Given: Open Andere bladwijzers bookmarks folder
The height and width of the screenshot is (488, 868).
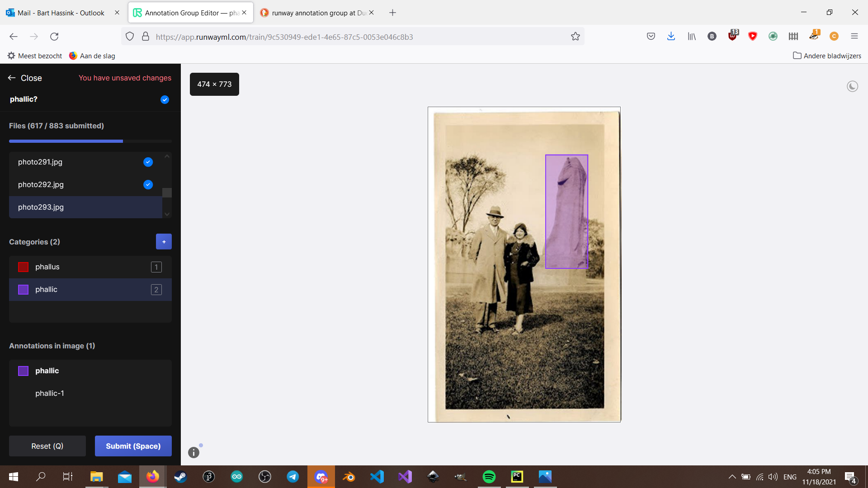Looking at the screenshot, I should pyautogui.click(x=827, y=56).
